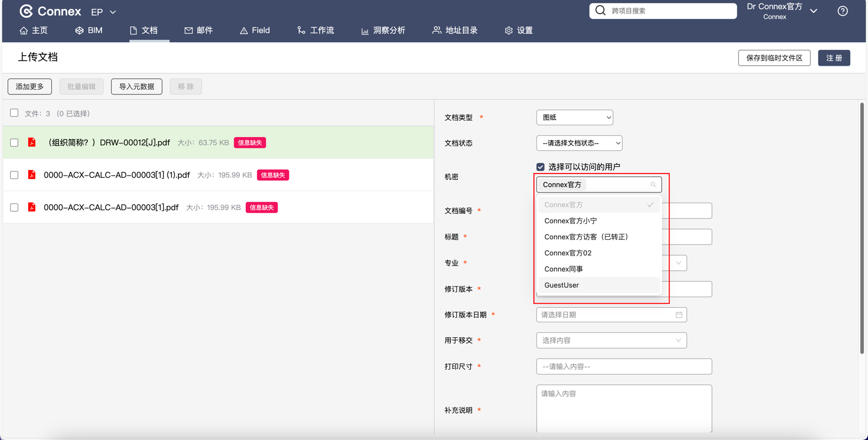Click the cross-project search magnifier icon
Viewport: 868px width, 440px height.
(600, 11)
